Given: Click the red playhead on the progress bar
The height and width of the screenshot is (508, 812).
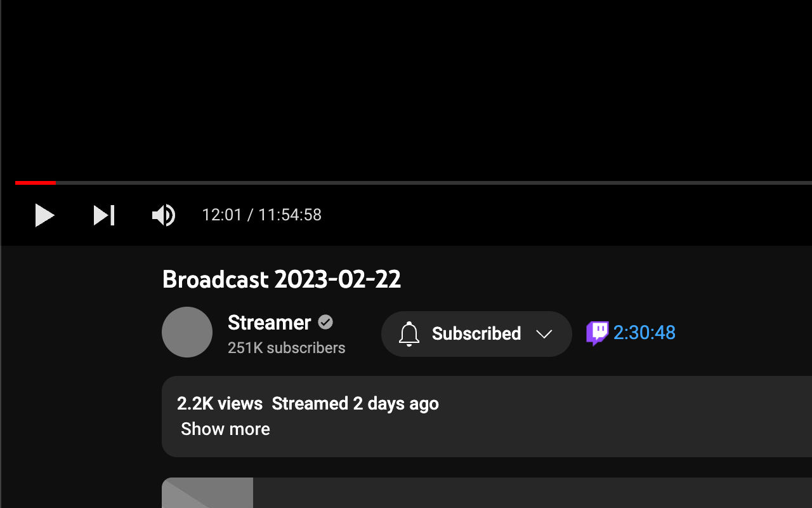Looking at the screenshot, I should point(55,183).
